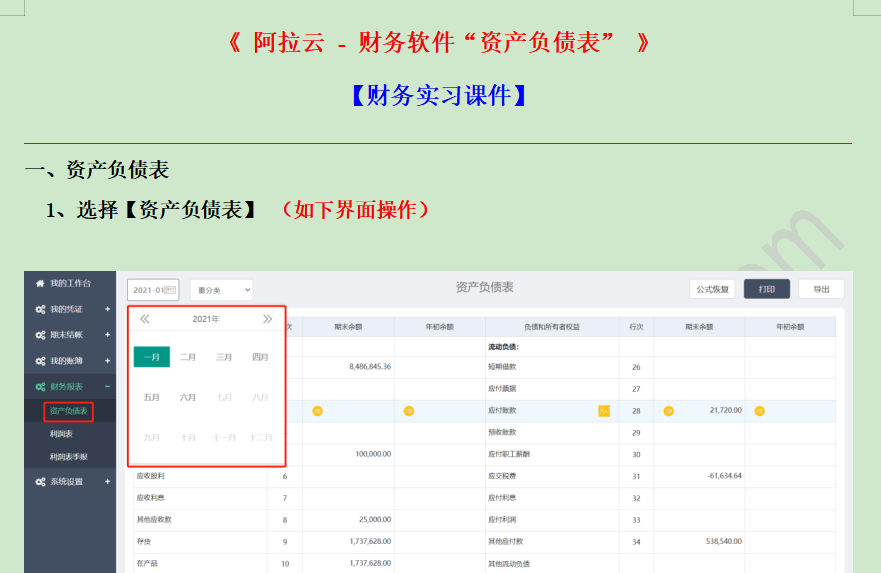Select 四月 in the month picker
Screen dimensions: 881x573
(x=260, y=357)
